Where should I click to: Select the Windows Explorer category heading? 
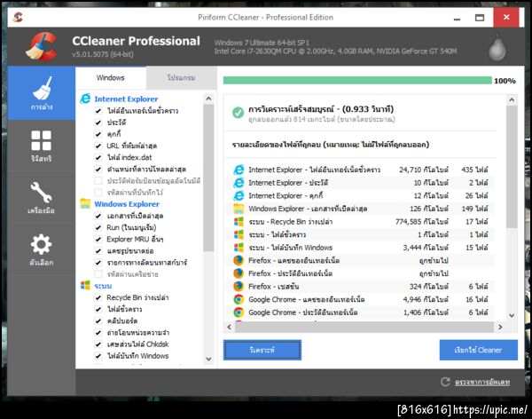click(x=127, y=204)
